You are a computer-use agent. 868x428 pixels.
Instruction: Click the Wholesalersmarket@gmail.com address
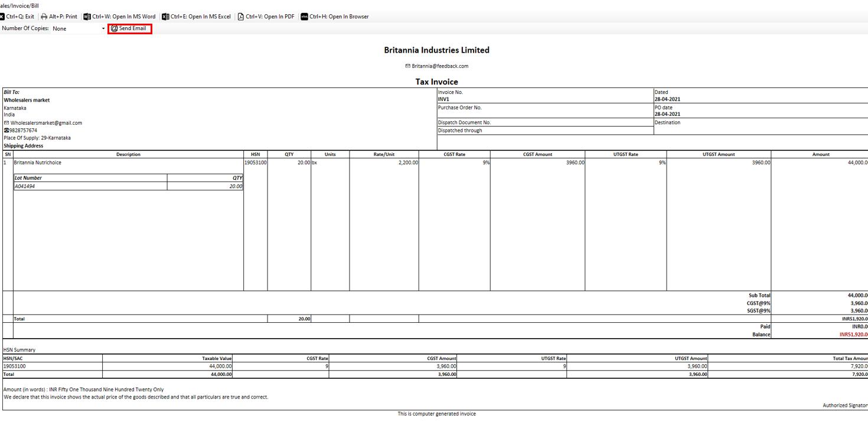click(x=46, y=123)
